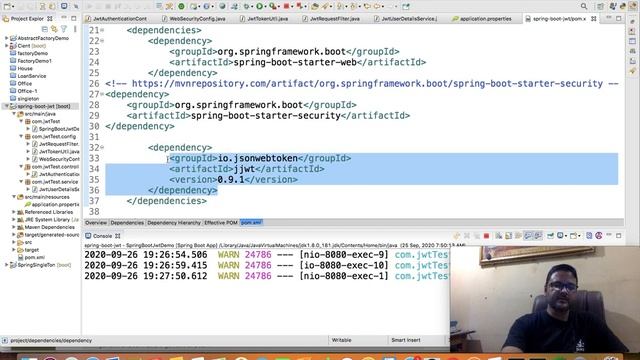
Task: Open application.properties in the project tree
Action: (55, 204)
